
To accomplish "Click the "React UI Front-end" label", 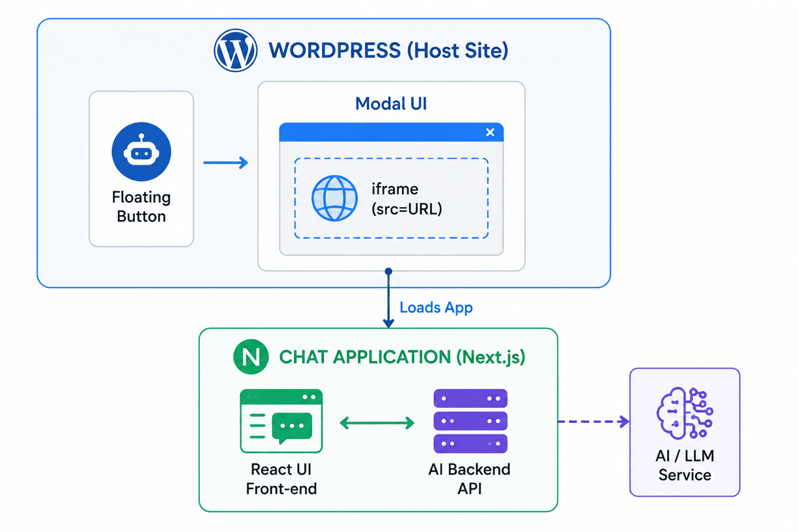I will (x=282, y=479).
